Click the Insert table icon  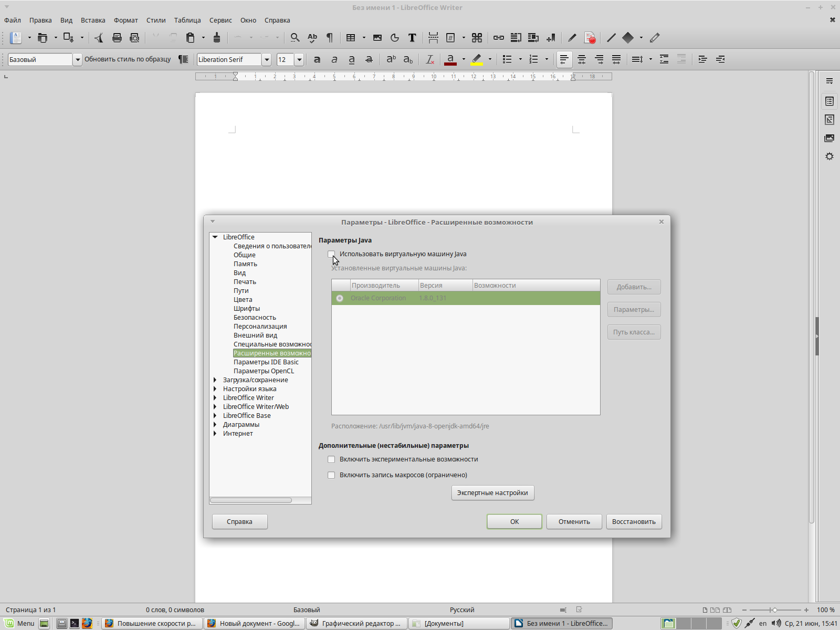coord(351,38)
